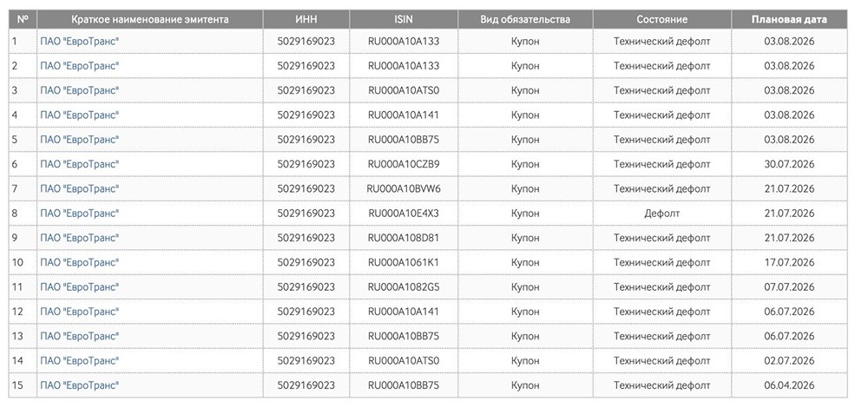
Task: Select ISIN cell RU000A1061K1
Action: coord(404,262)
